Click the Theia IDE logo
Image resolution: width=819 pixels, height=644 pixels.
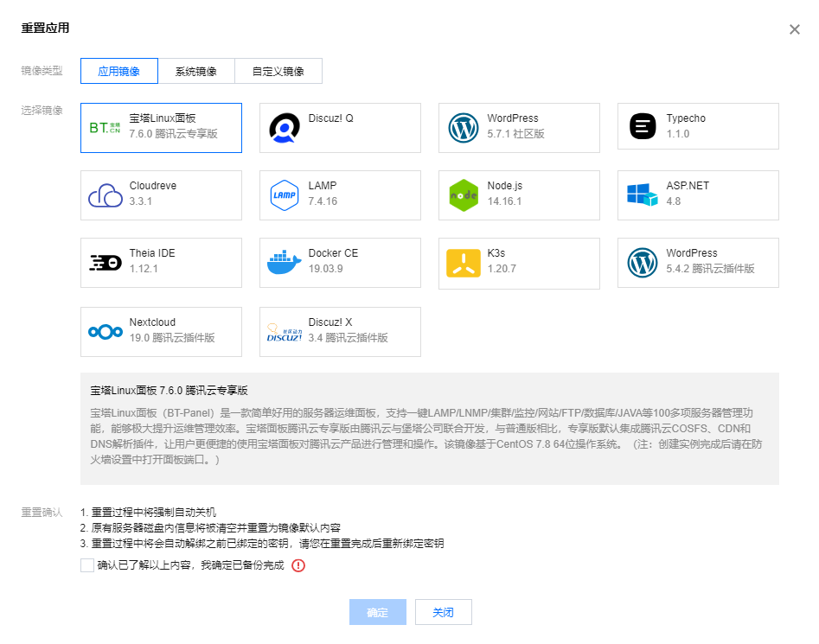coord(105,263)
